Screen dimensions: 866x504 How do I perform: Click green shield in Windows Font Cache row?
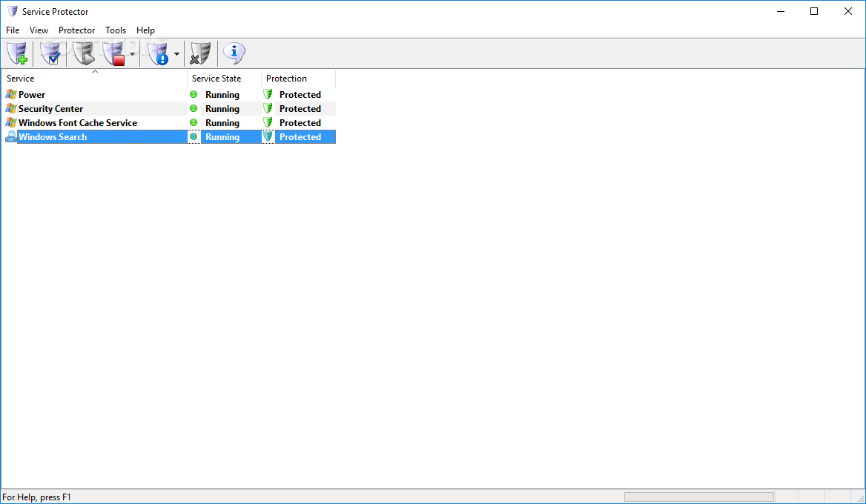coord(268,122)
